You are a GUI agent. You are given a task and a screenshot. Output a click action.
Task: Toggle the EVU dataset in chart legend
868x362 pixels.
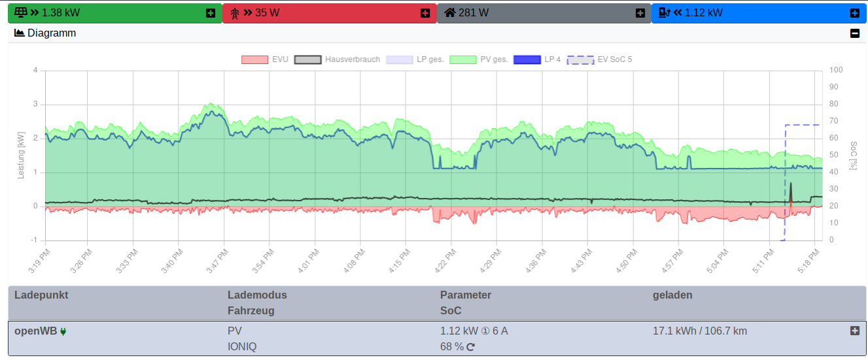tap(265, 59)
